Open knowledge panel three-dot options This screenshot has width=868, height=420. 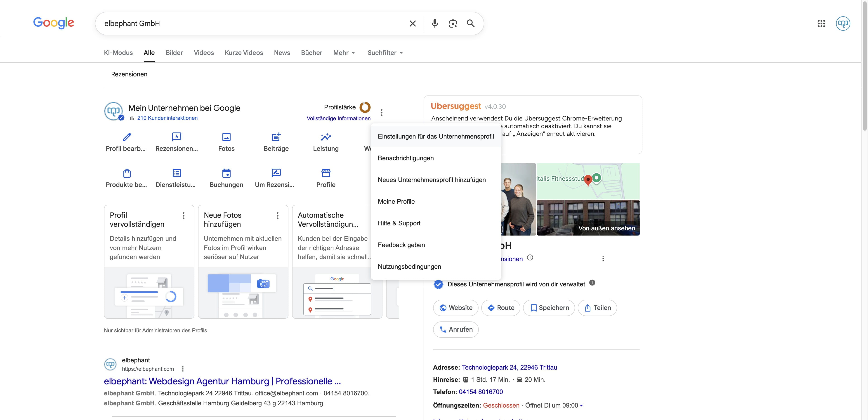(x=603, y=259)
